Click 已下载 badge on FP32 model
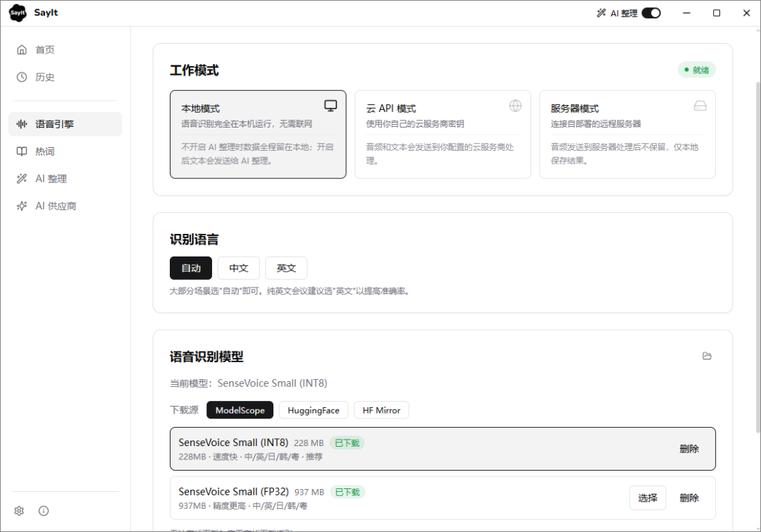Image resolution: width=761 pixels, height=532 pixels. coord(347,492)
